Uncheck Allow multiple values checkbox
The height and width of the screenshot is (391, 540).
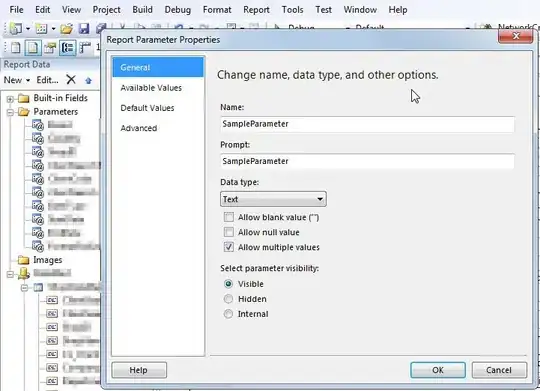pyautogui.click(x=229, y=247)
